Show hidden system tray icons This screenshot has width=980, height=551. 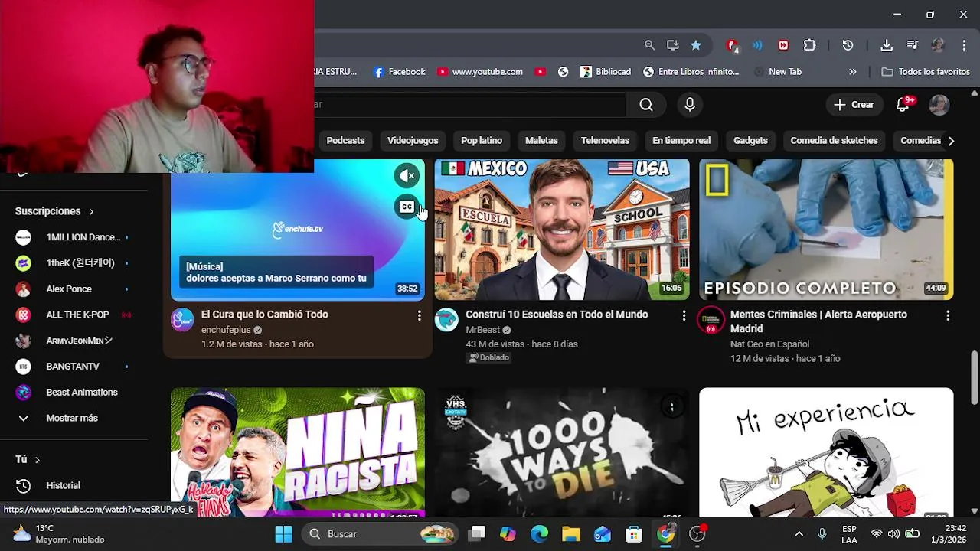coord(799,534)
